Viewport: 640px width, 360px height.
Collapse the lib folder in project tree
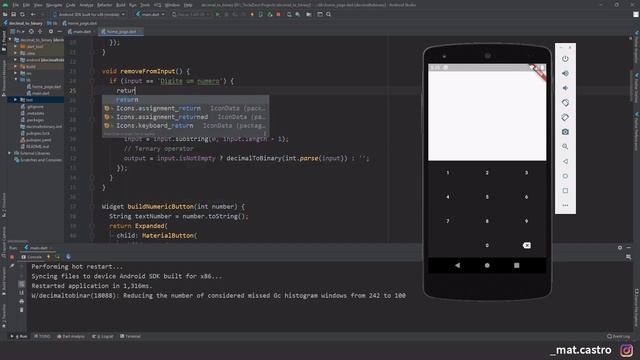point(16,80)
